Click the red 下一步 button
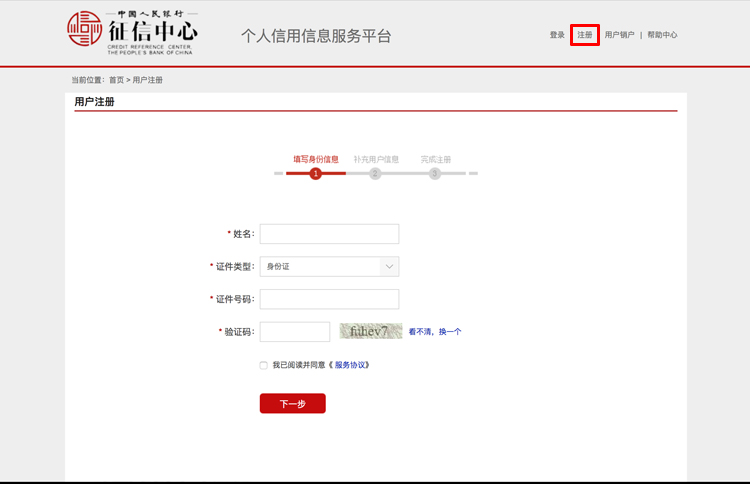This screenshot has height=484, width=750. coord(293,403)
